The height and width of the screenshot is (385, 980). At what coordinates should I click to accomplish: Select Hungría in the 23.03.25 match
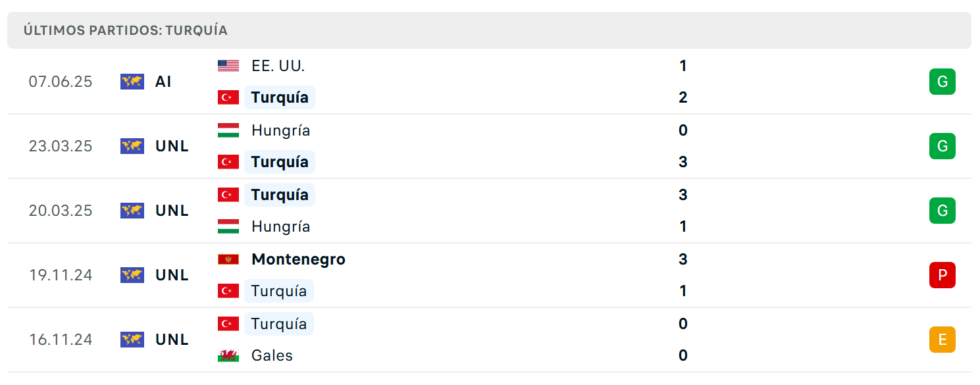click(280, 130)
